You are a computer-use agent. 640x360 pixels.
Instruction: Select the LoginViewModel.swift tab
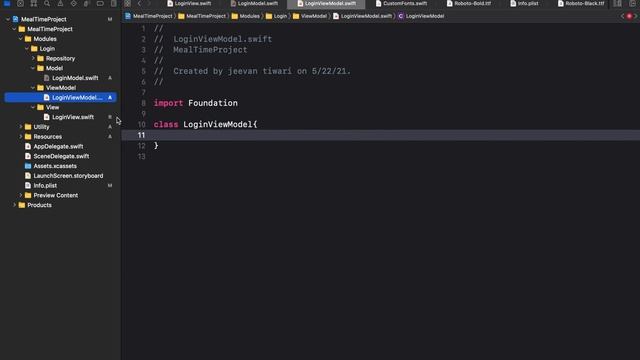tap(327, 3)
